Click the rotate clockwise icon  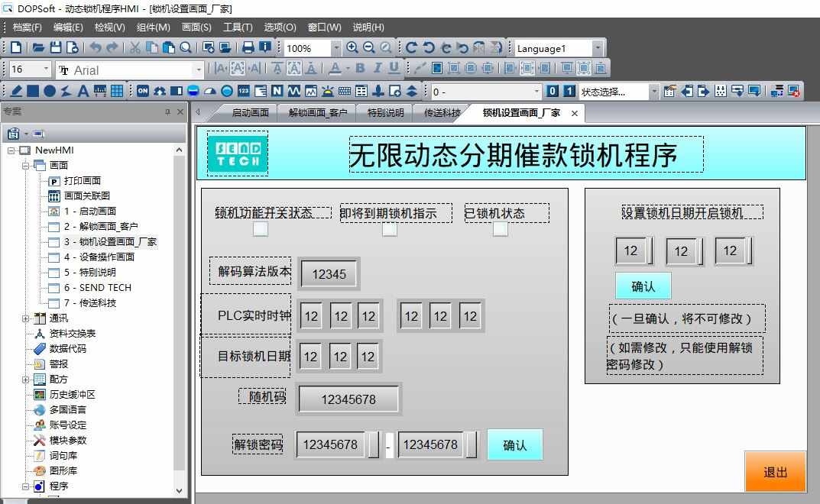411,47
